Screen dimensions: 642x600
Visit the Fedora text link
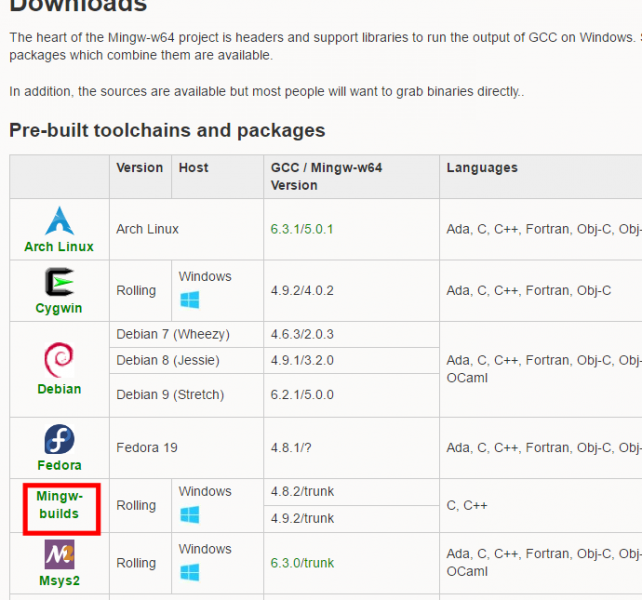pos(59,465)
